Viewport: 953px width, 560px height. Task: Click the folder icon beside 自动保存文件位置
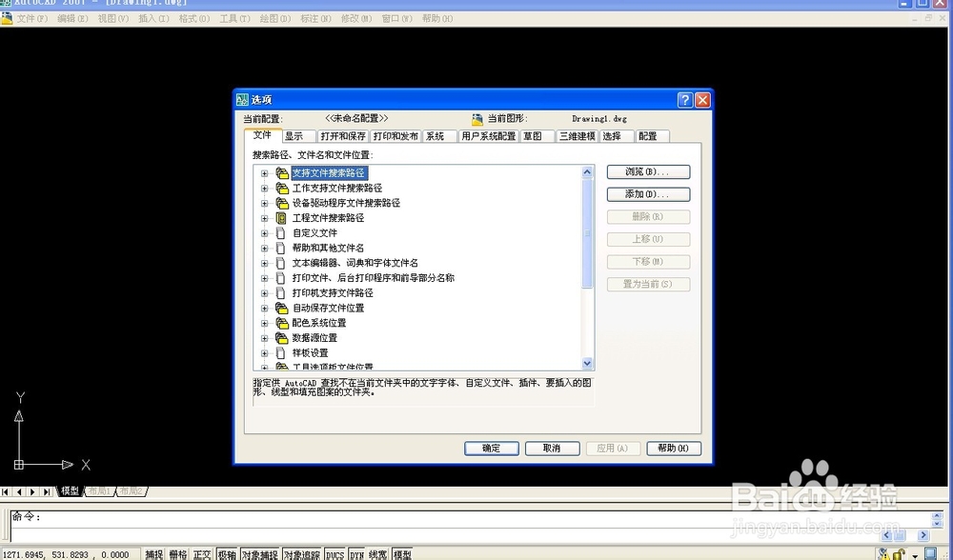point(282,308)
